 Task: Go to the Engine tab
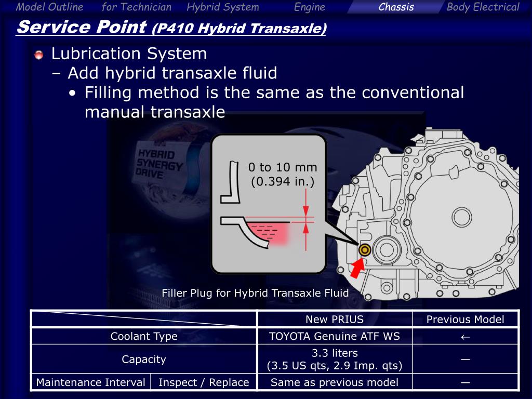(310, 7)
